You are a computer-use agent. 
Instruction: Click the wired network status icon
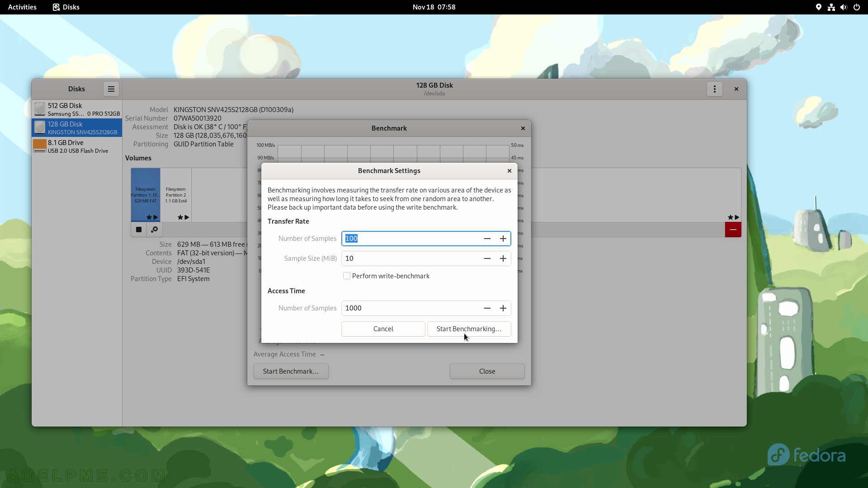pos(831,7)
